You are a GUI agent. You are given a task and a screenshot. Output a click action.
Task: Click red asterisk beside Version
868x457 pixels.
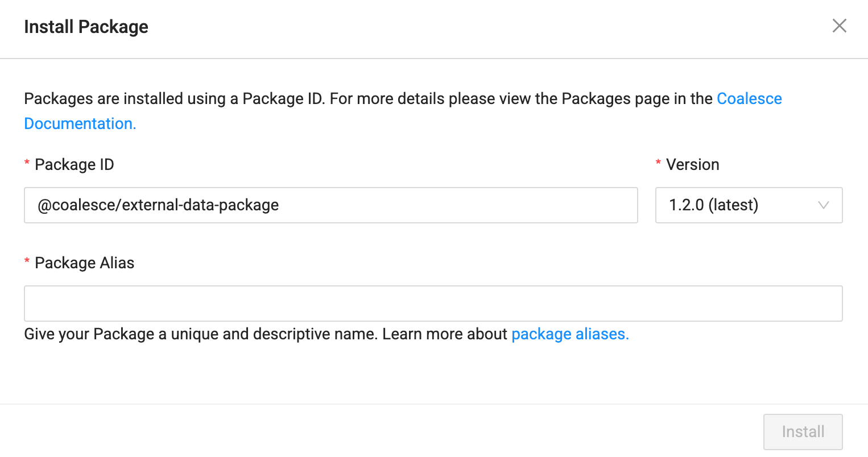658,164
